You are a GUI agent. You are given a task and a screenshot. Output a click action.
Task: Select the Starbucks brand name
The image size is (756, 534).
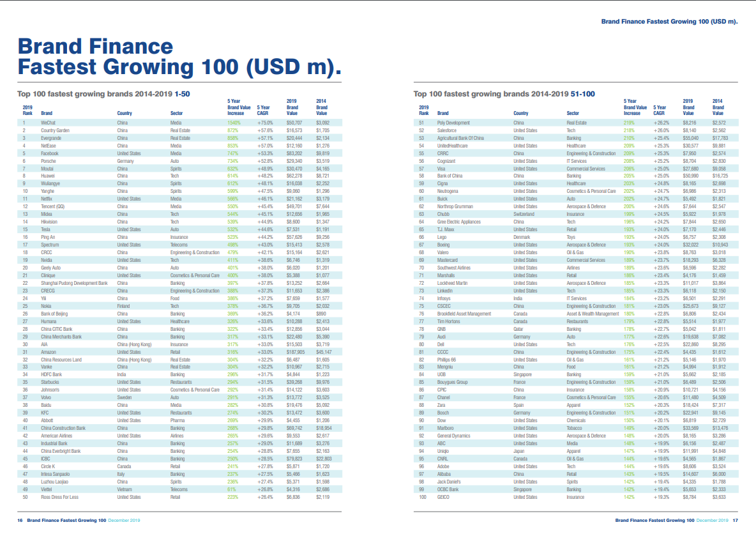point(51,382)
